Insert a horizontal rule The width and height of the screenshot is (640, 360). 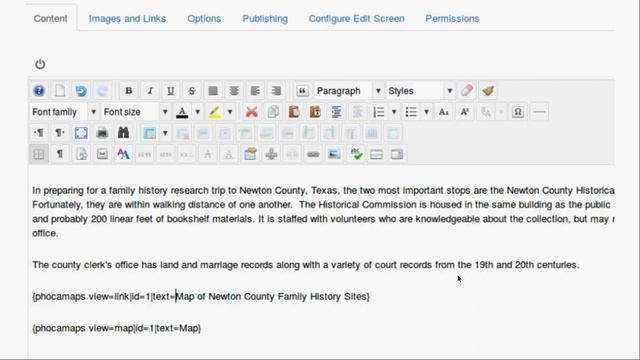(x=539, y=112)
